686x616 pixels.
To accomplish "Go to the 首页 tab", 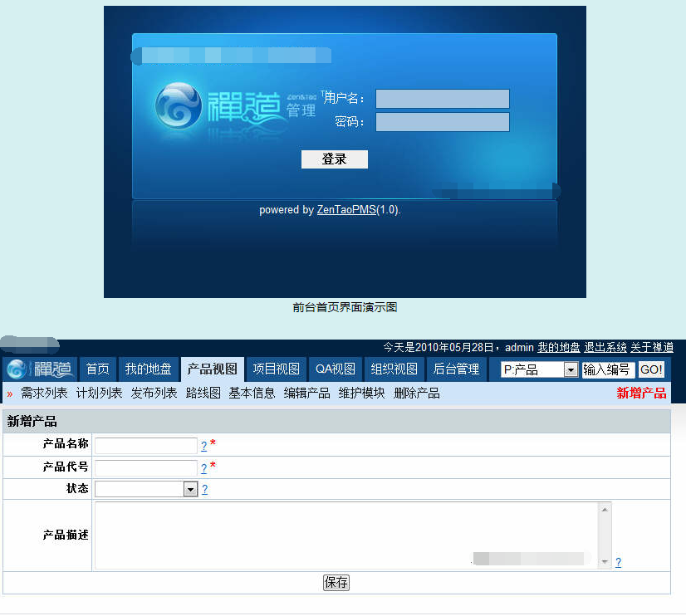I will 97,369.
